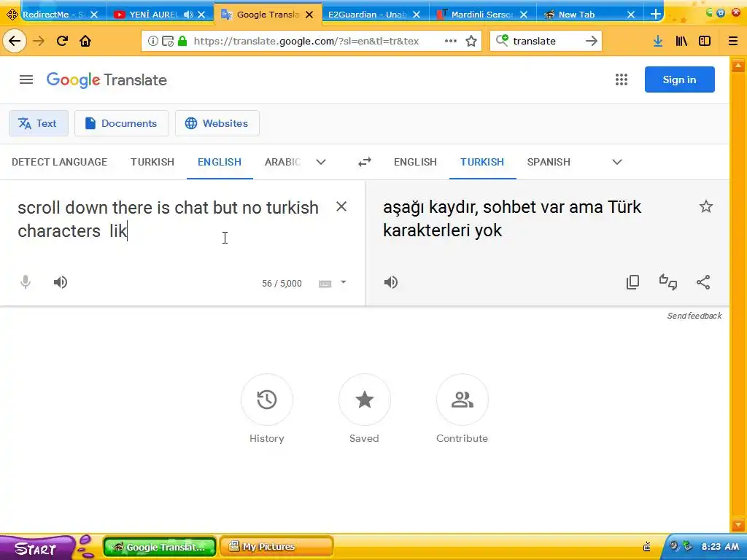Screen dimensions: 747x560
Task: Expand more source languages
Action: (x=321, y=163)
